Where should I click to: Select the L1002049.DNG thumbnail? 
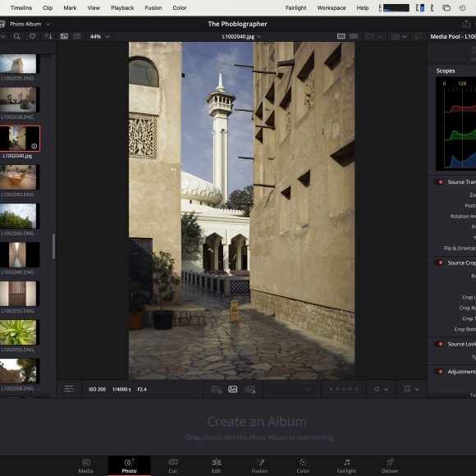pos(20,254)
